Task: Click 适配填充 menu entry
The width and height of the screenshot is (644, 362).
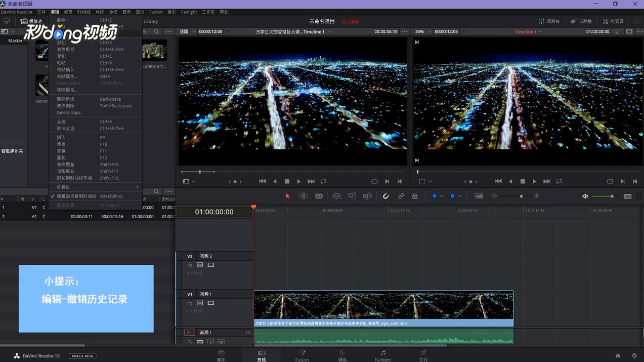Action: coord(95,172)
